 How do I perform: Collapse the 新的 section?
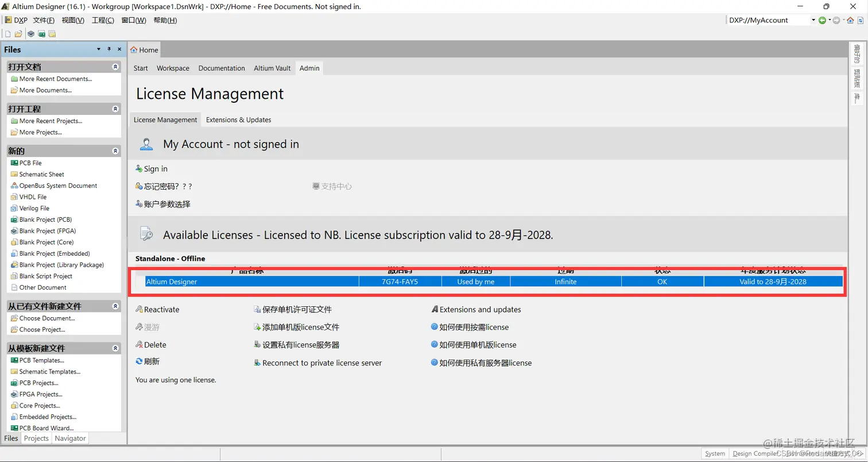click(115, 151)
